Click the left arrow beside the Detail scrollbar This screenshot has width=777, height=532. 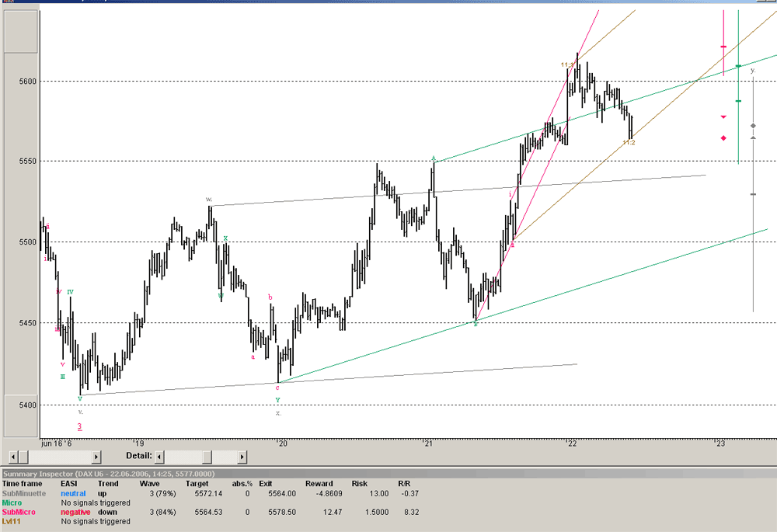coord(159,457)
